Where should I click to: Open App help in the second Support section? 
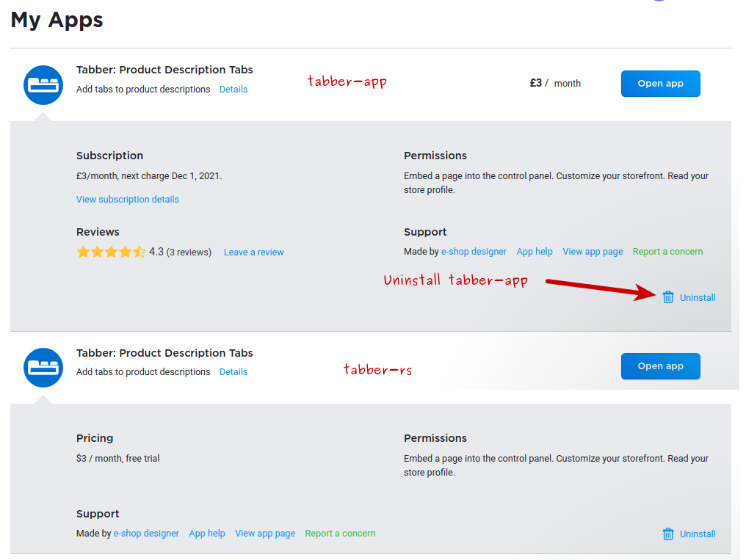coord(207,534)
